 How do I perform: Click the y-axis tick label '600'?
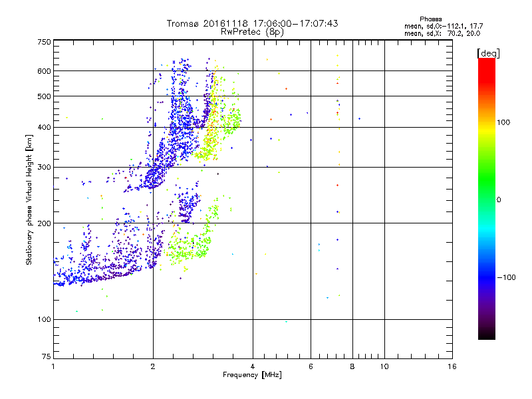[44, 71]
